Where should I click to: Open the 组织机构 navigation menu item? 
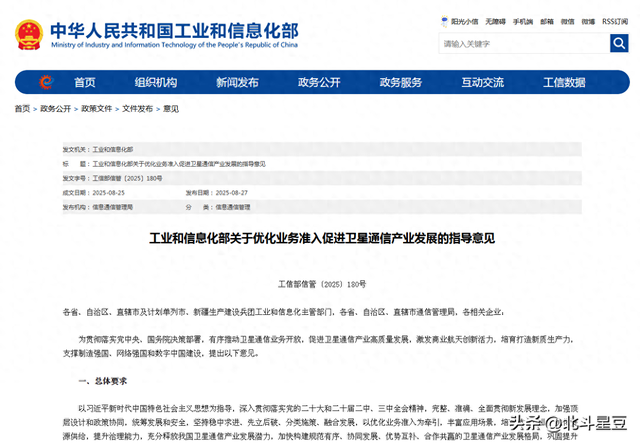pyautogui.click(x=156, y=82)
